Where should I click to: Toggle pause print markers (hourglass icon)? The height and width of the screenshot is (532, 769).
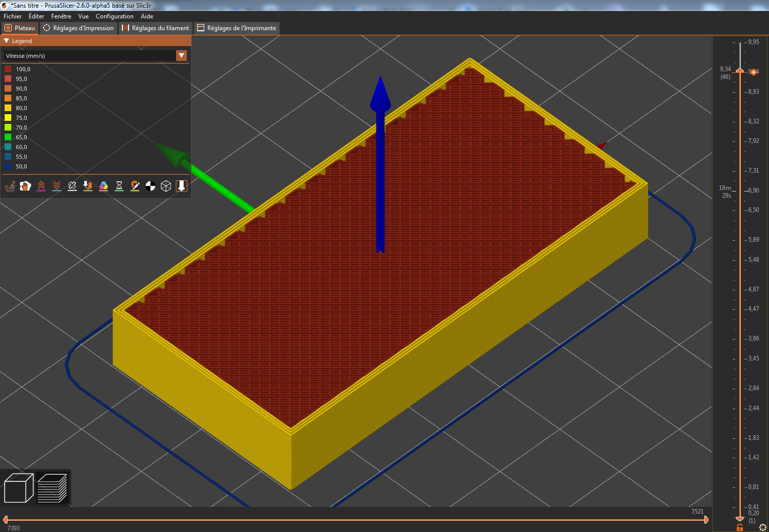pos(119,186)
